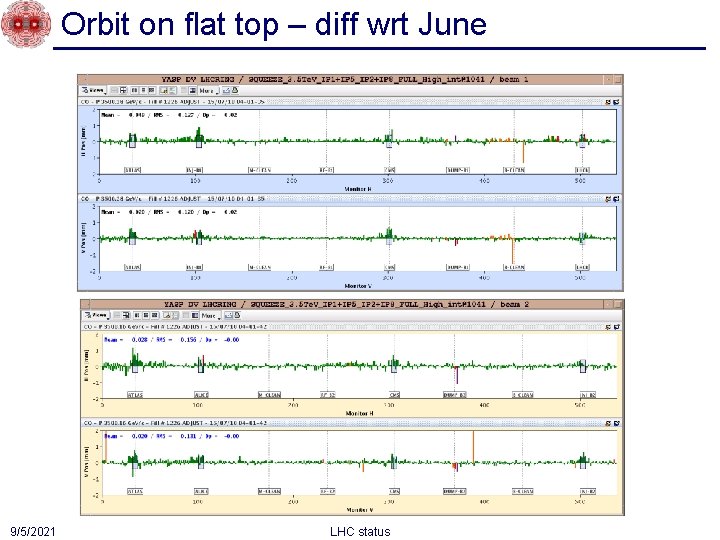Open the More dropdown in beam 2 toolbar

click(211, 315)
